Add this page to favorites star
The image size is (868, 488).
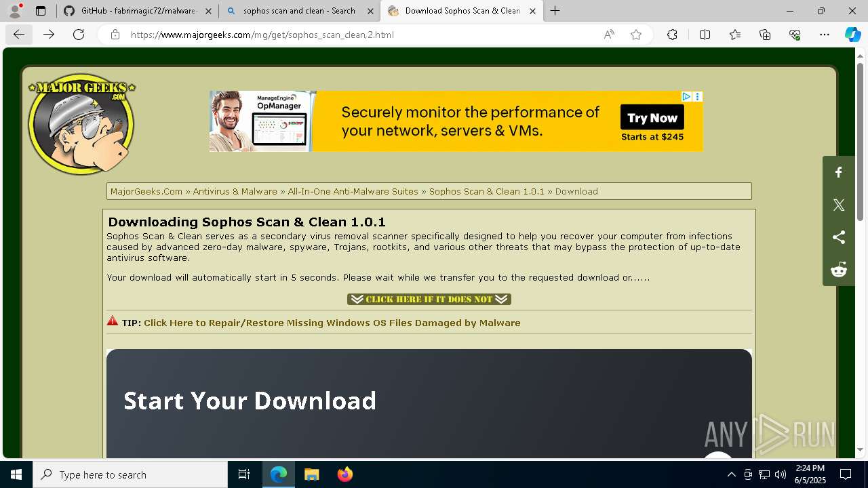[x=636, y=35]
